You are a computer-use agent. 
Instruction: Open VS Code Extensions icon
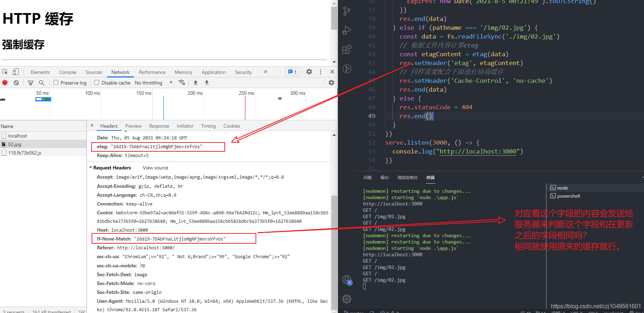click(x=347, y=50)
